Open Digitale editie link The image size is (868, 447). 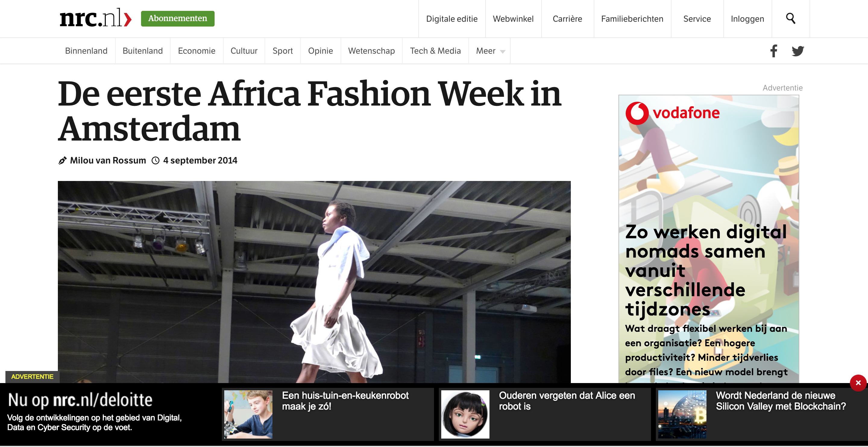click(451, 19)
